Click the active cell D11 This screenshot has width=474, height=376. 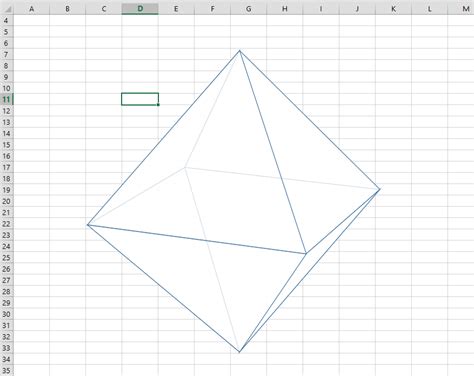click(x=140, y=99)
